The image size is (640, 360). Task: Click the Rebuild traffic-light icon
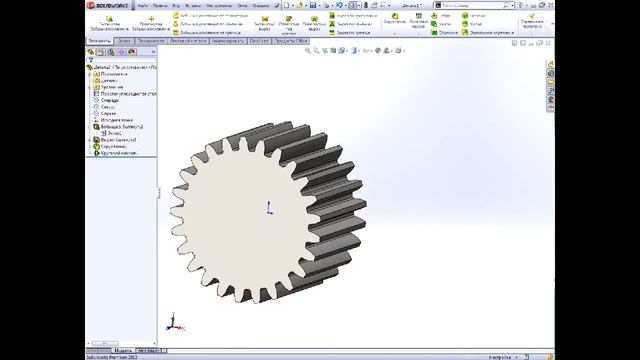pos(366,5)
